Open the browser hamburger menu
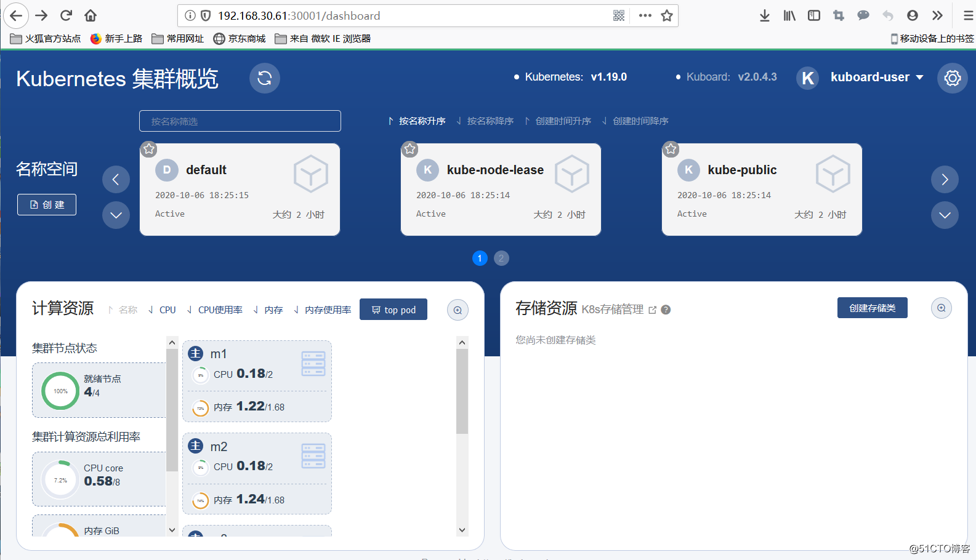The image size is (976, 560). [968, 15]
